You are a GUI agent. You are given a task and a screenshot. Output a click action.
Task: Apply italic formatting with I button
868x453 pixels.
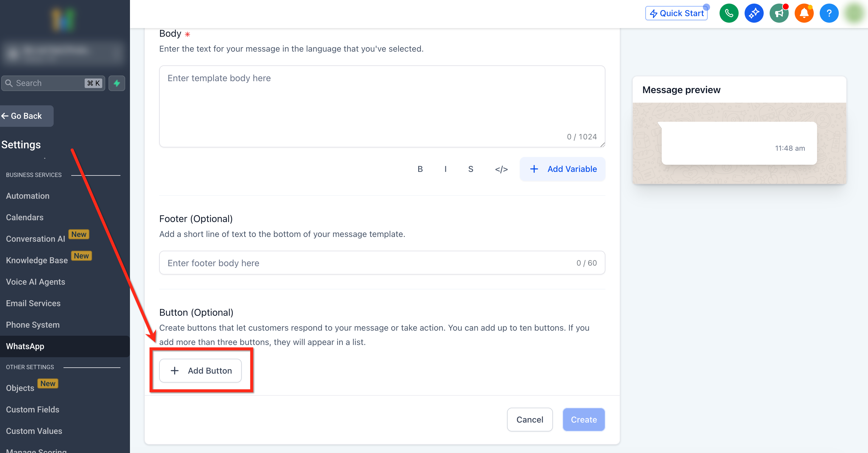point(445,169)
